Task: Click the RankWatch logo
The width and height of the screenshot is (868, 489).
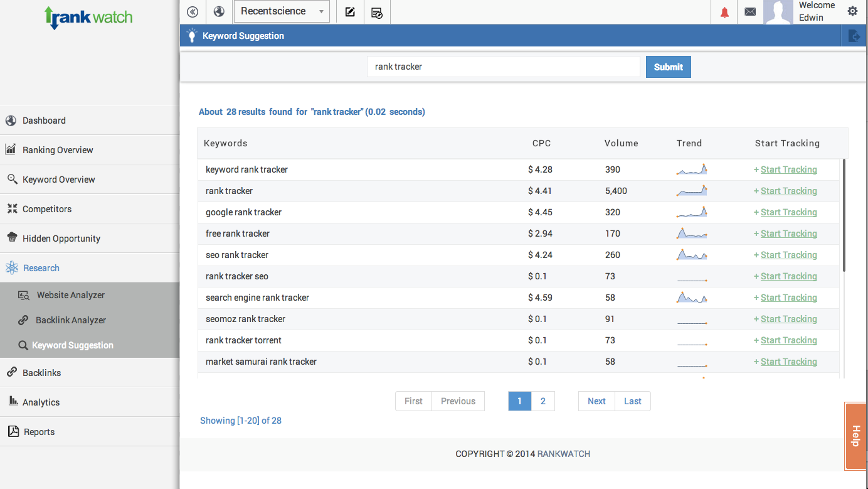Action: 88,17
